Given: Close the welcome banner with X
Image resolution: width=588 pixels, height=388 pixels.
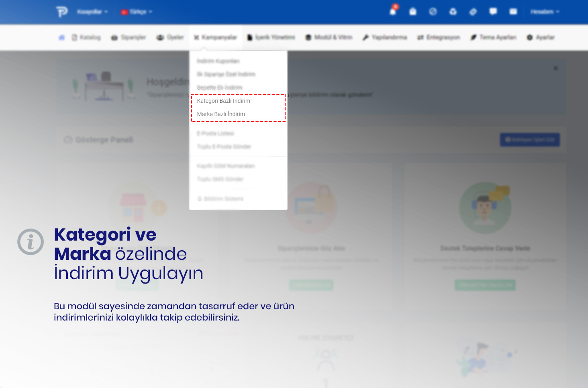Looking at the screenshot, I should (555, 68).
